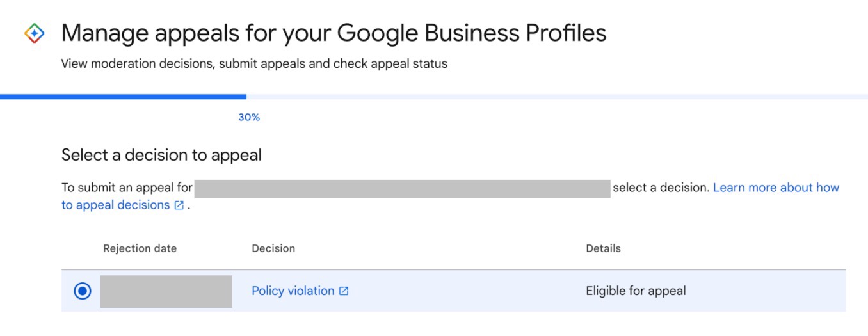Select the radio button for the rejected decision
The height and width of the screenshot is (336, 868).
point(83,291)
